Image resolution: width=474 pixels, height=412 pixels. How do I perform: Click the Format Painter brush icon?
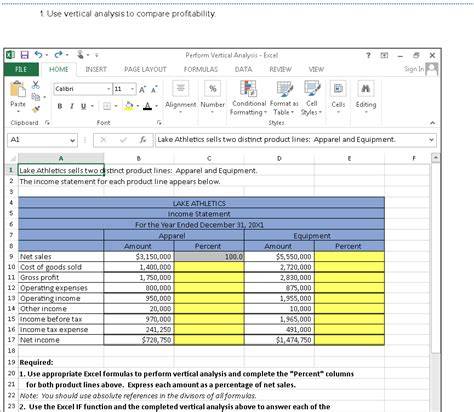pyautogui.click(x=36, y=109)
